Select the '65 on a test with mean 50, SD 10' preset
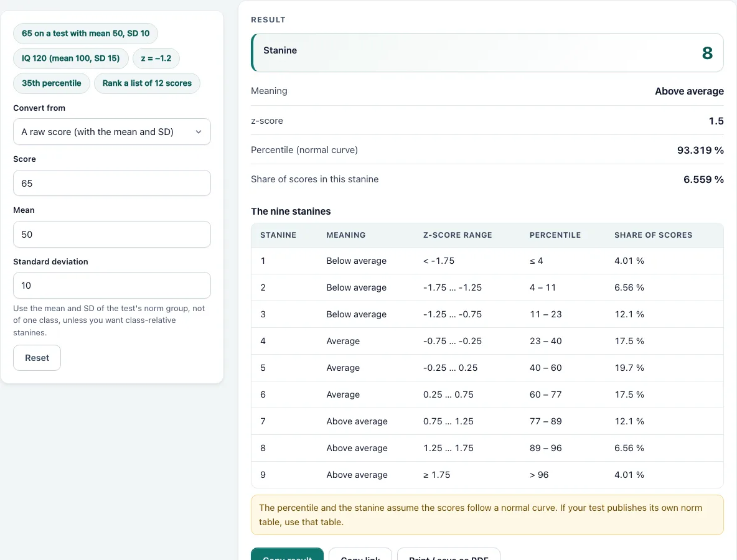 point(85,34)
